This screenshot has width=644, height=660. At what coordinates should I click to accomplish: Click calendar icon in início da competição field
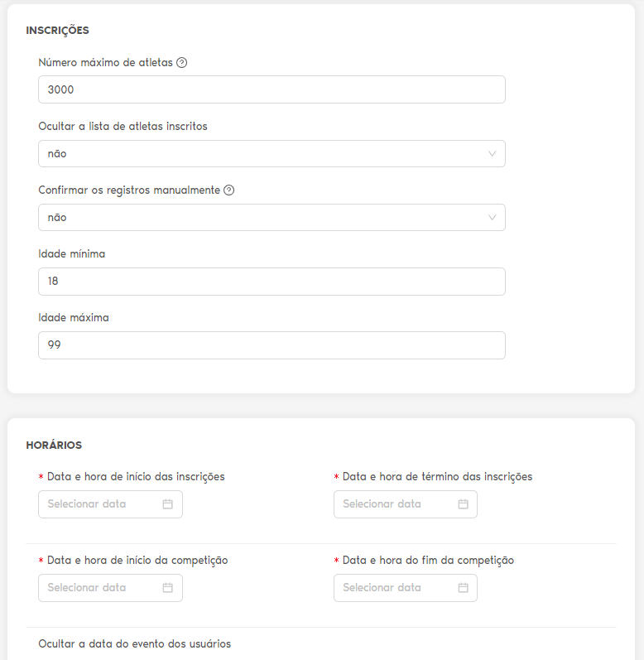point(167,588)
